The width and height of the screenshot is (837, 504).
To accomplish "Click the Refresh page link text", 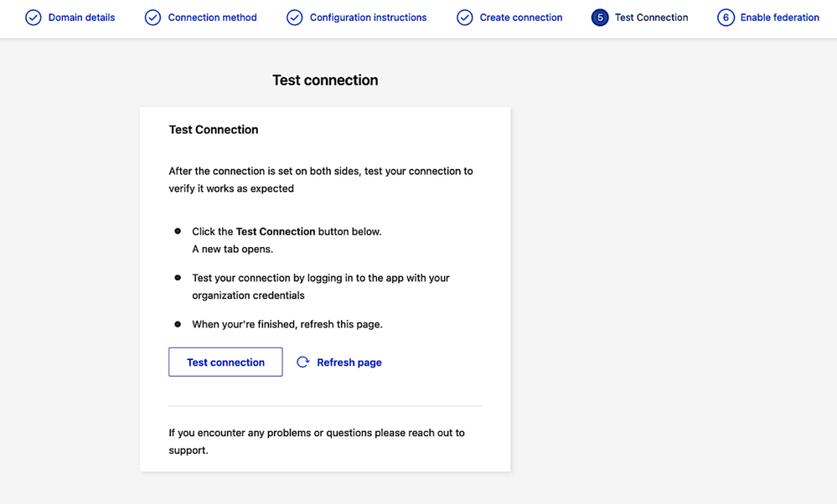I will 349,363.
